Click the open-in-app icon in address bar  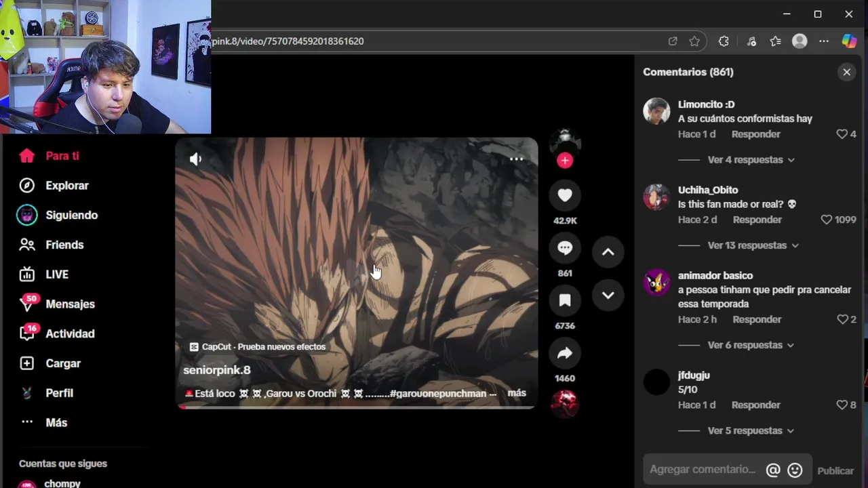pos(673,41)
